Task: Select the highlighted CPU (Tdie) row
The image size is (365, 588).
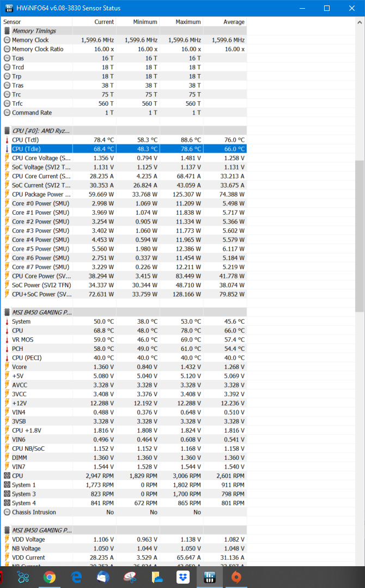Action: [x=124, y=149]
